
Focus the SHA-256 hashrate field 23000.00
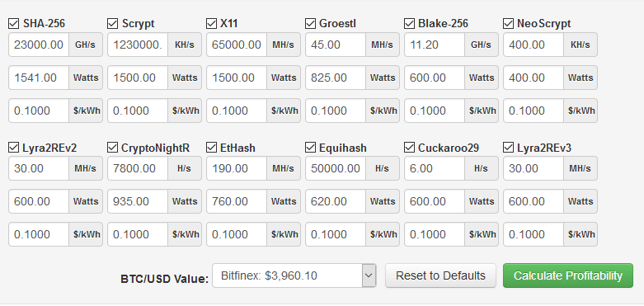tap(39, 45)
